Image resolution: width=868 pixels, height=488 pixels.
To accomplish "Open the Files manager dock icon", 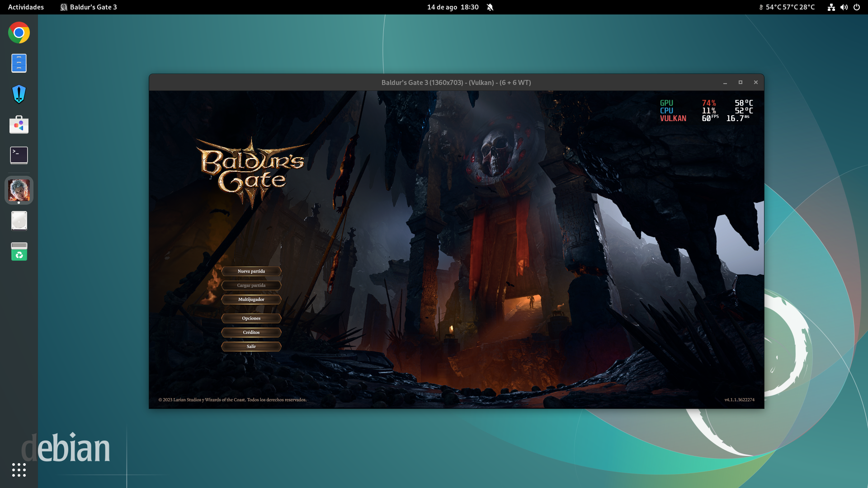I will [x=19, y=63].
